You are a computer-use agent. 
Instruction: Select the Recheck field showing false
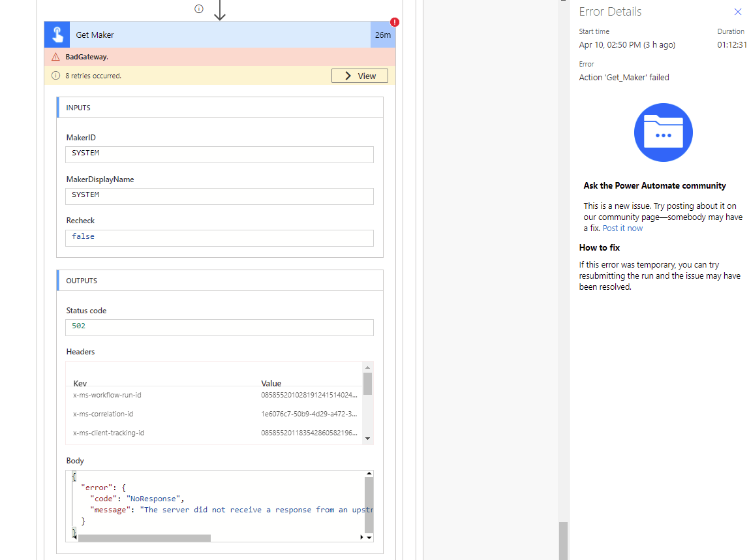219,238
